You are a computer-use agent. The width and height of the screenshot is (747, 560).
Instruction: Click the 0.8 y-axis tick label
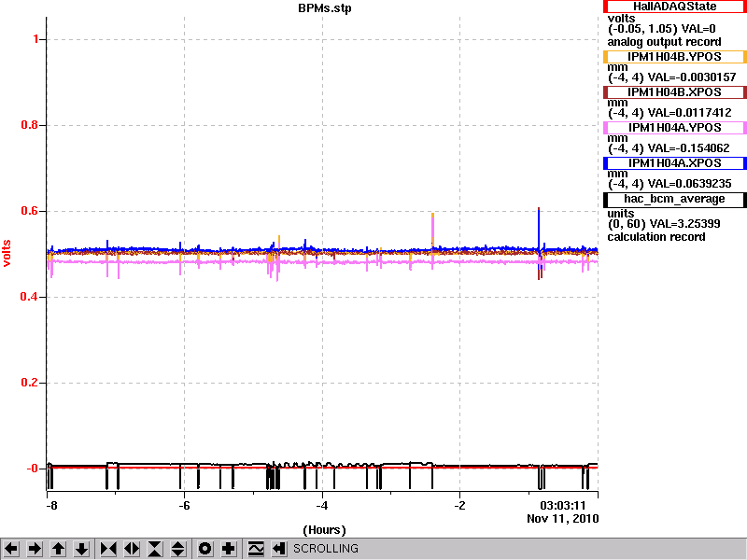[x=30, y=125]
